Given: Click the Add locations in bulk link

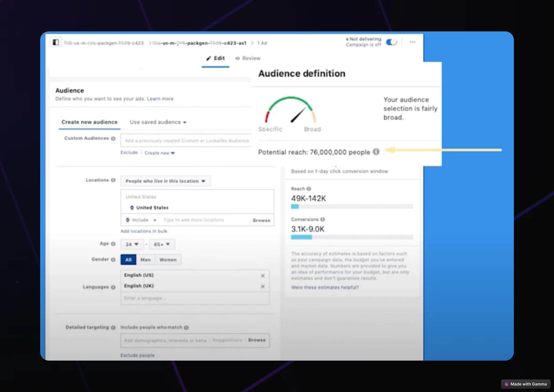Looking at the screenshot, I should coord(144,231).
